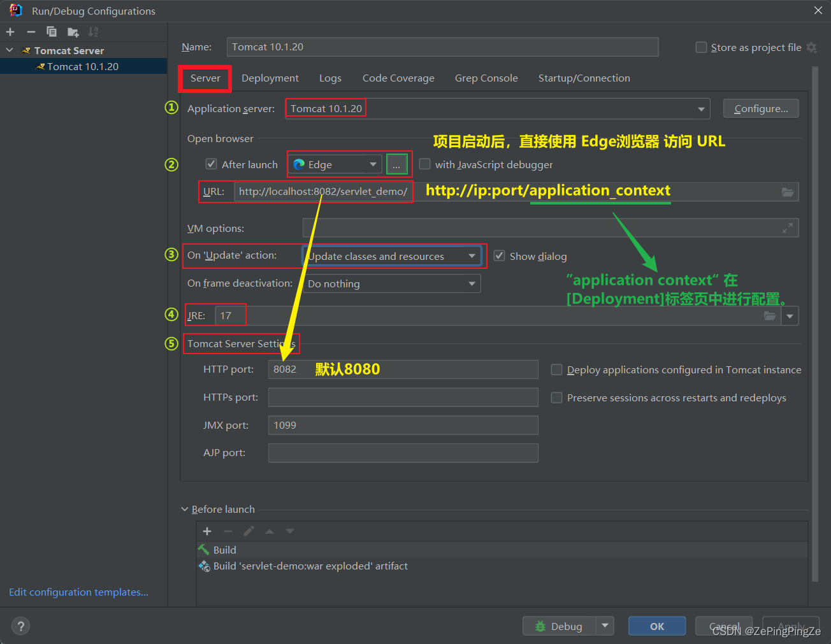Add new configuration with plus icon
The height and width of the screenshot is (644, 831).
10,32
